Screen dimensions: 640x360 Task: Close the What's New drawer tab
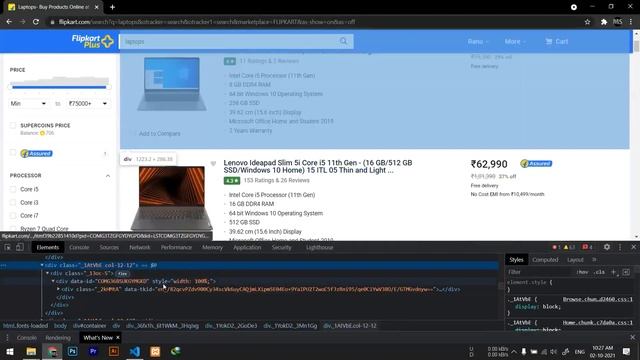[118, 338]
